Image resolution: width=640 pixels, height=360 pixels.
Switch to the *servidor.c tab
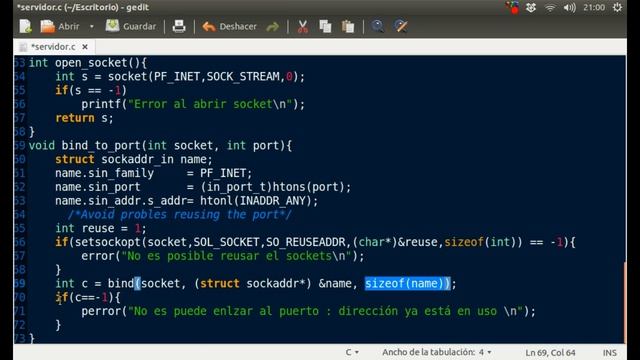point(53,47)
